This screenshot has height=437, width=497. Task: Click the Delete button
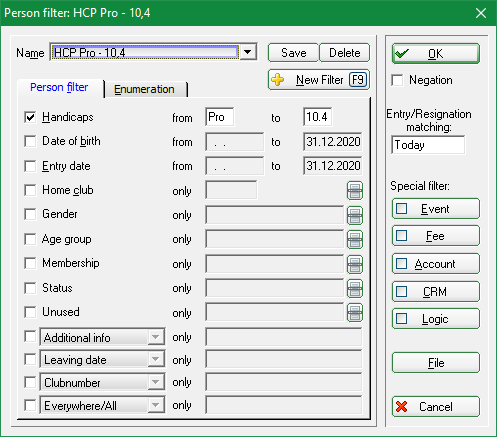(x=345, y=53)
